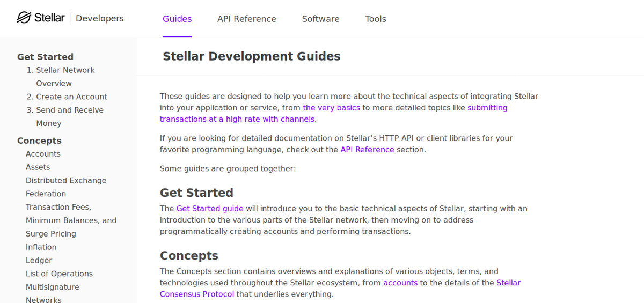Open List of Operations page
Viewport: 644px width, 303px height.
(59, 274)
